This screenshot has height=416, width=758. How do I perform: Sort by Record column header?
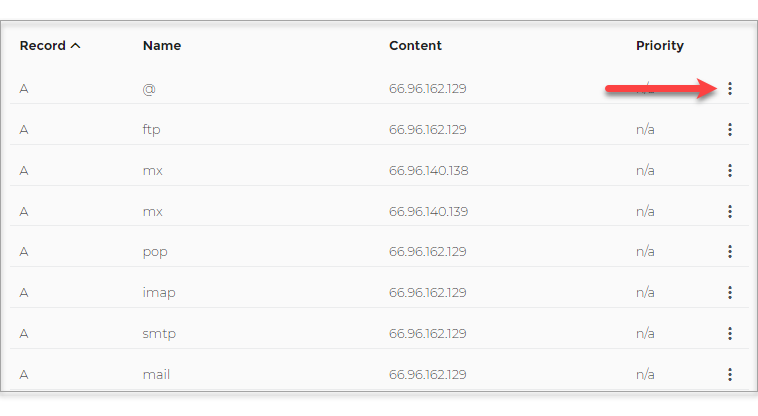[x=43, y=45]
